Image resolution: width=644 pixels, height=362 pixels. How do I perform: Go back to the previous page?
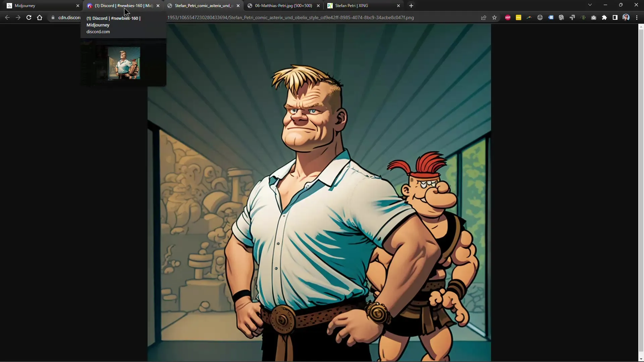[7, 17]
